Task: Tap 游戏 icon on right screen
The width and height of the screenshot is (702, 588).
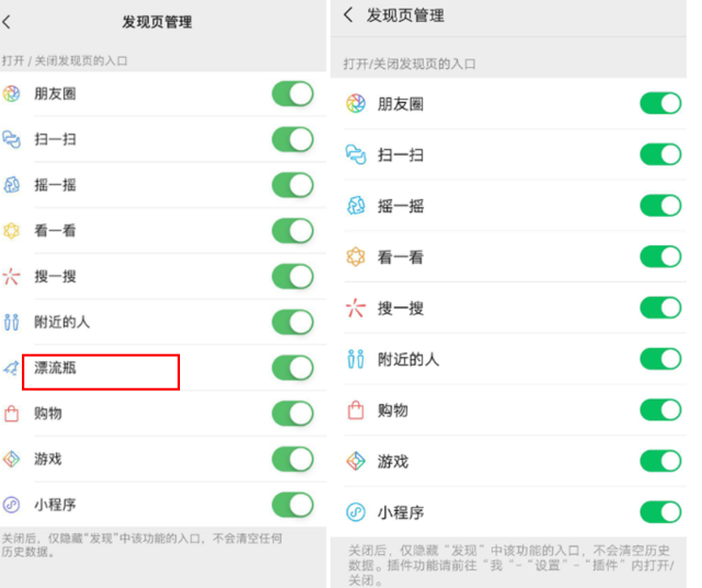Action: 356,461
